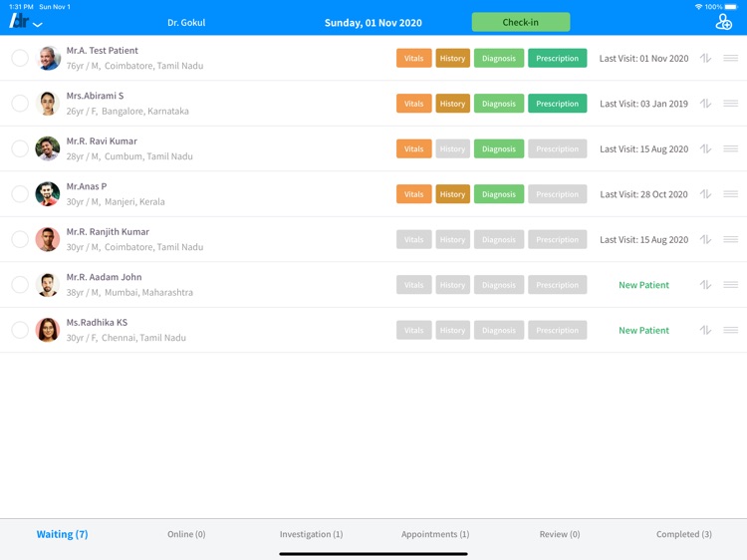Click the battery status icon
Image resolution: width=747 pixels, height=560 pixels.
[x=731, y=7]
